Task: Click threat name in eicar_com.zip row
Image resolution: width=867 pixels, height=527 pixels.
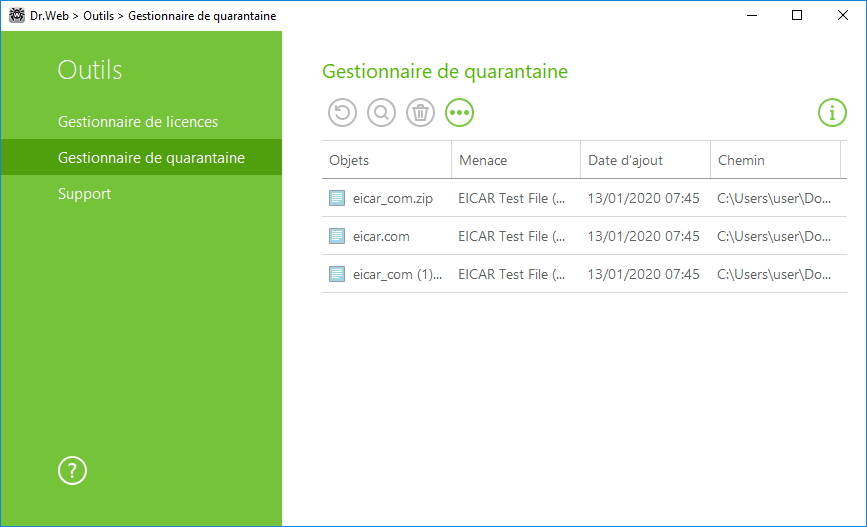Action: coord(511,199)
